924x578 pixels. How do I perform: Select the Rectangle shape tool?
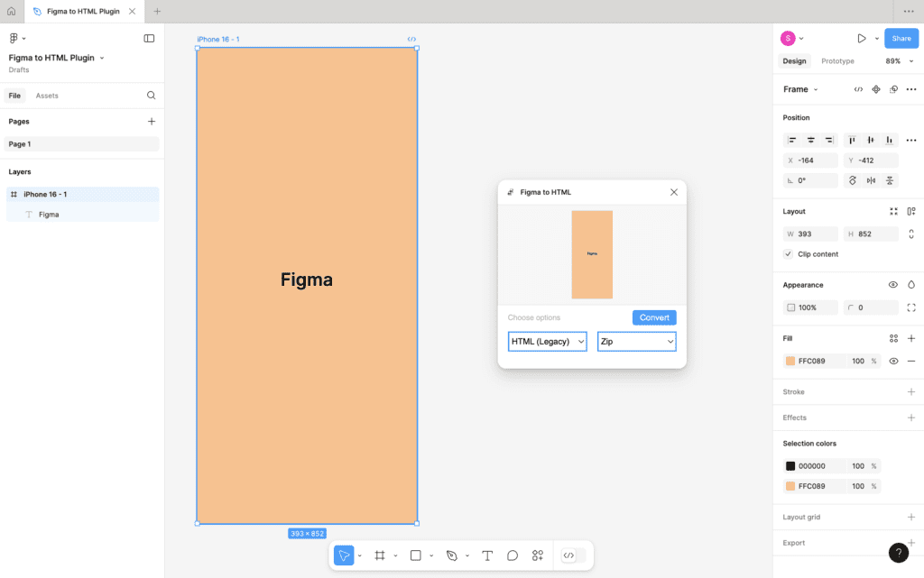tap(415, 555)
